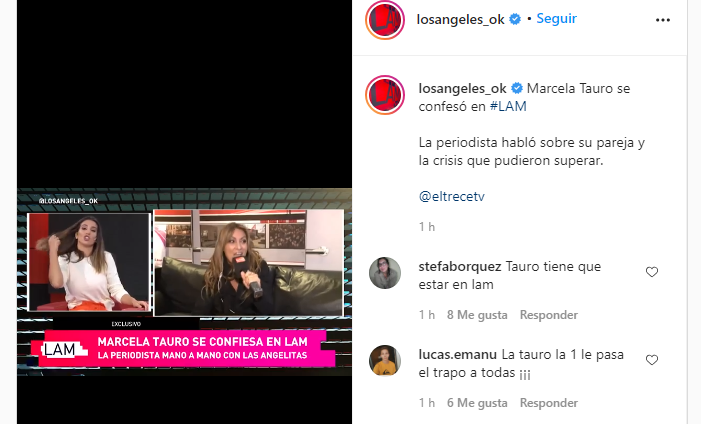
Task: Like the stefaborquez comment with the heart
Action: click(652, 271)
